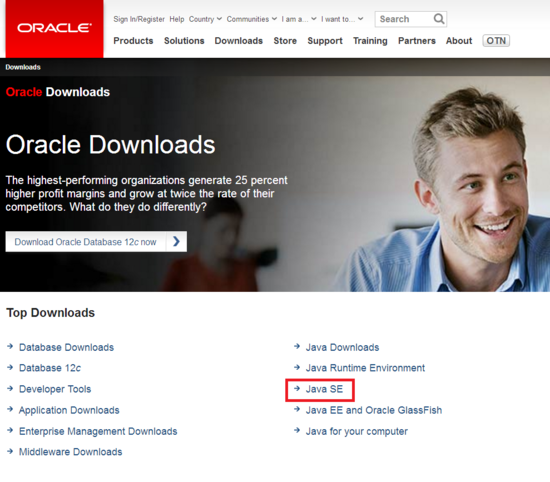Click the chevron arrow on Database 12c button
The width and height of the screenshot is (550, 482).
(176, 241)
